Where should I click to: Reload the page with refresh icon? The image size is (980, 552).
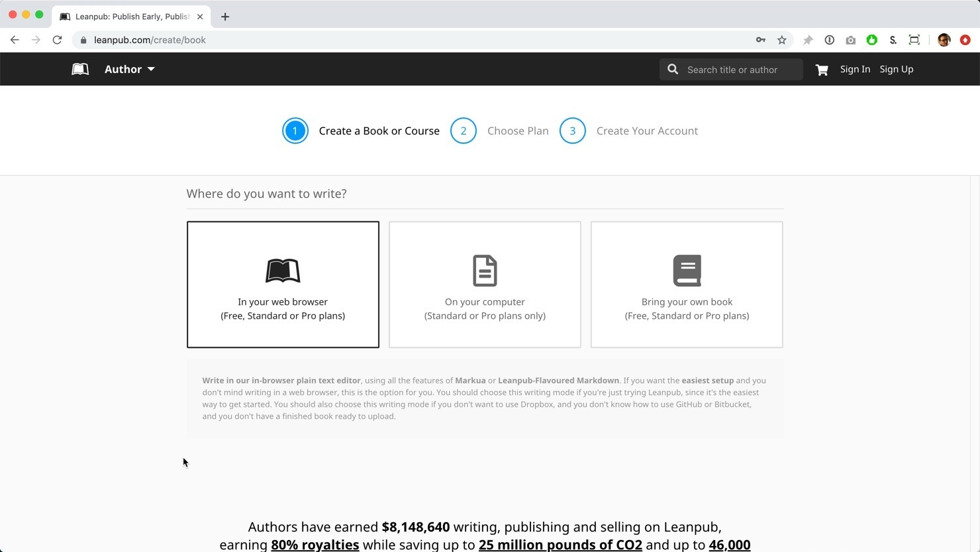pyautogui.click(x=58, y=40)
